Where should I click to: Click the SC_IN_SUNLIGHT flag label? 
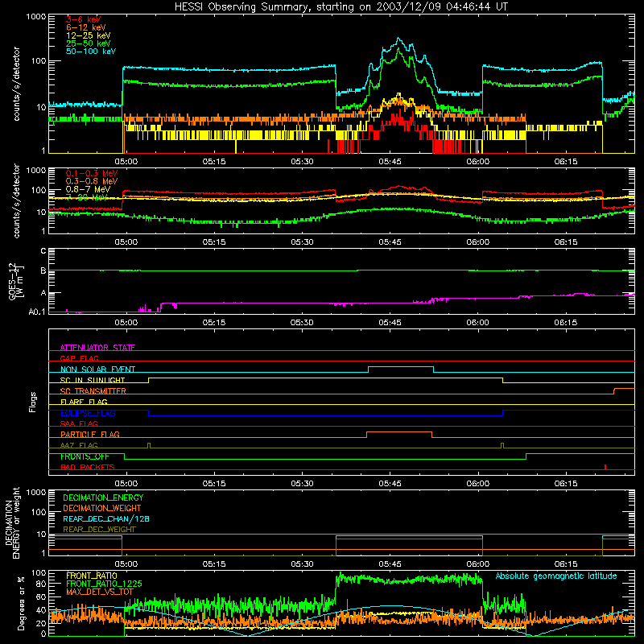[93, 380]
